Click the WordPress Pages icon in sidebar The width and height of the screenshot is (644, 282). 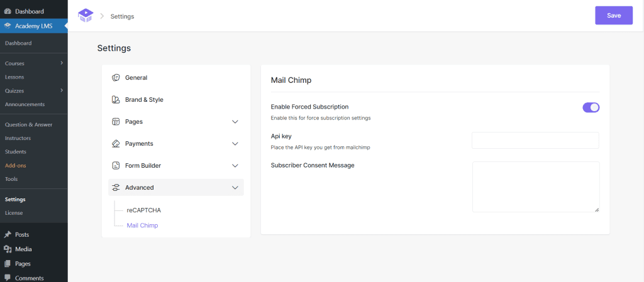pos(8,264)
